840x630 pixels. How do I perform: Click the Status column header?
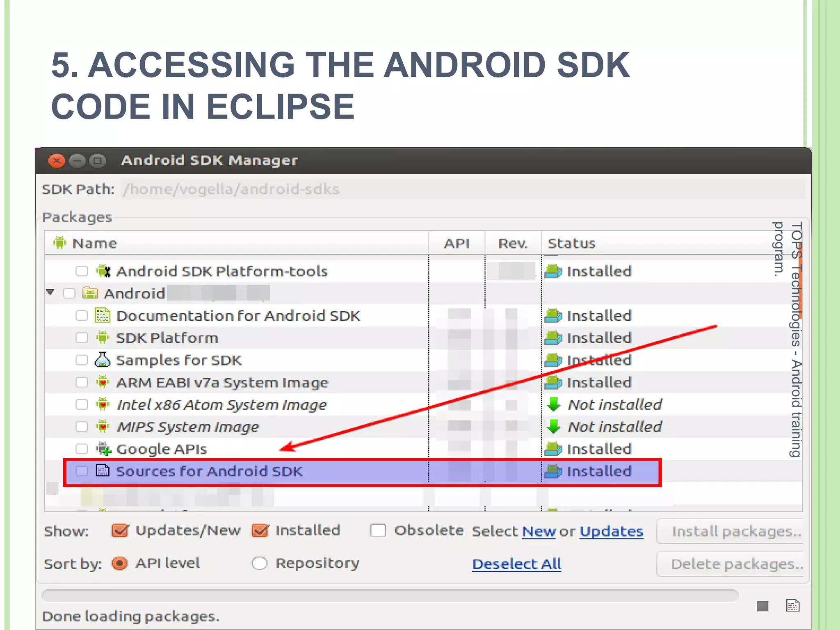click(672, 243)
